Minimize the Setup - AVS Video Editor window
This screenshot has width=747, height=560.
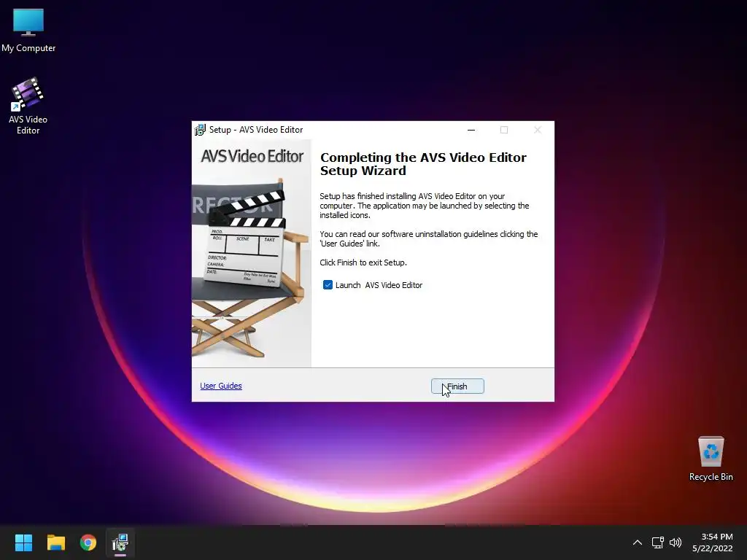471,130
